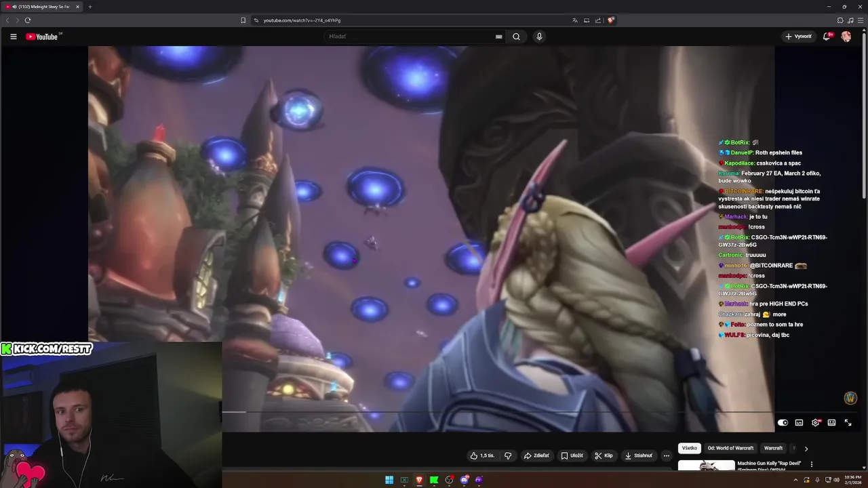This screenshot has width=868, height=488.
Task: Open a new browser tab with plus
Action: click(90, 7)
